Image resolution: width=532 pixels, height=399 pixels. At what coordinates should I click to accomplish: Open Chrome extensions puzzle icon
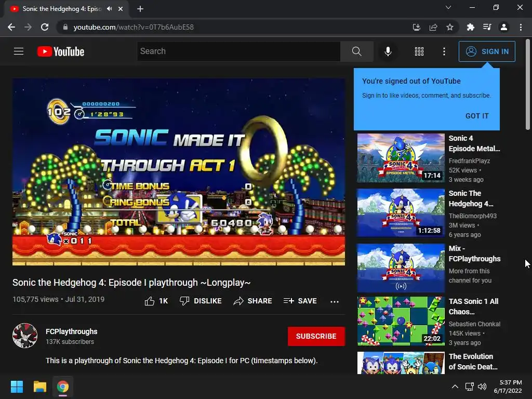(470, 27)
